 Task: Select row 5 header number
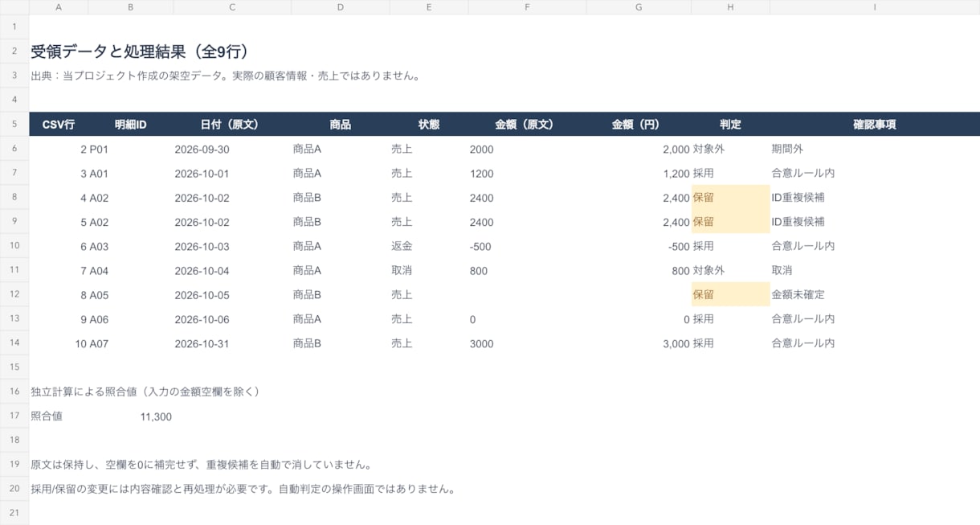[x=14, y=125]
